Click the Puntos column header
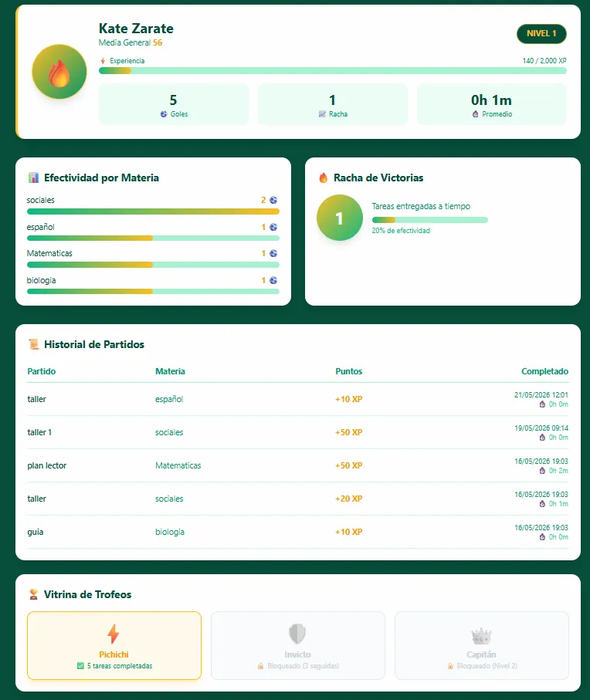 pyautogui.click(x=349, y=371)
